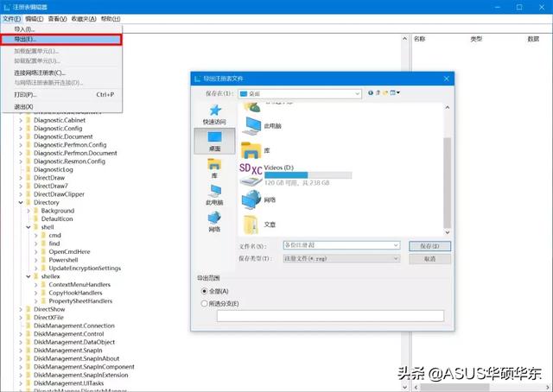Click the File name input field
Image resolution: width=553 pixels, height=392 pixels.
[x=341, y=245]
